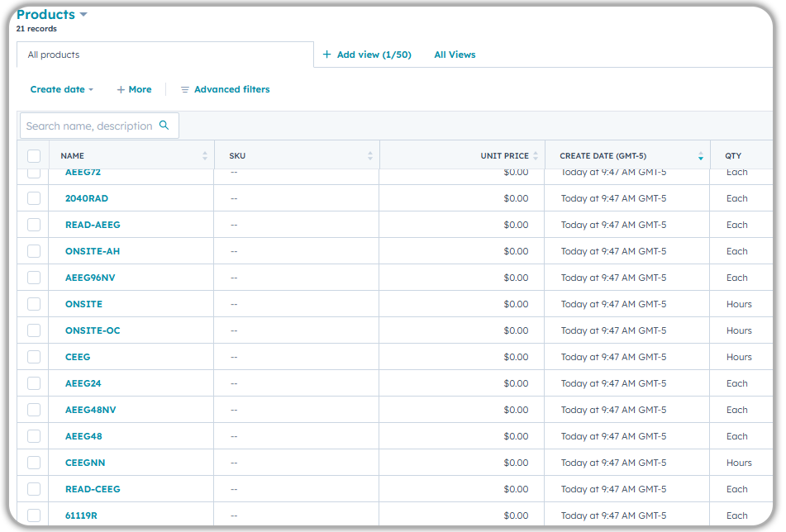Click the plus icon beside More
This screenshot has width=786, height=532.
click(x=121, y=89)
